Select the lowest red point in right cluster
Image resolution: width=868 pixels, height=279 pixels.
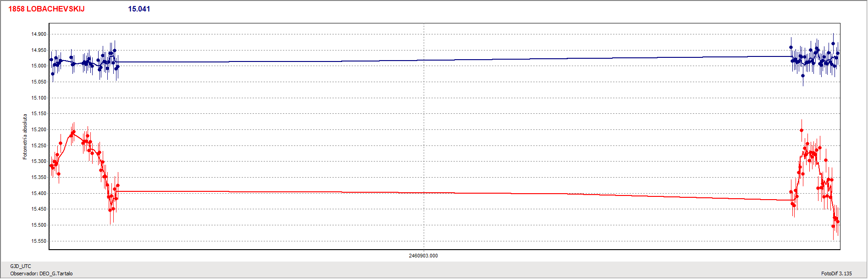833,226
